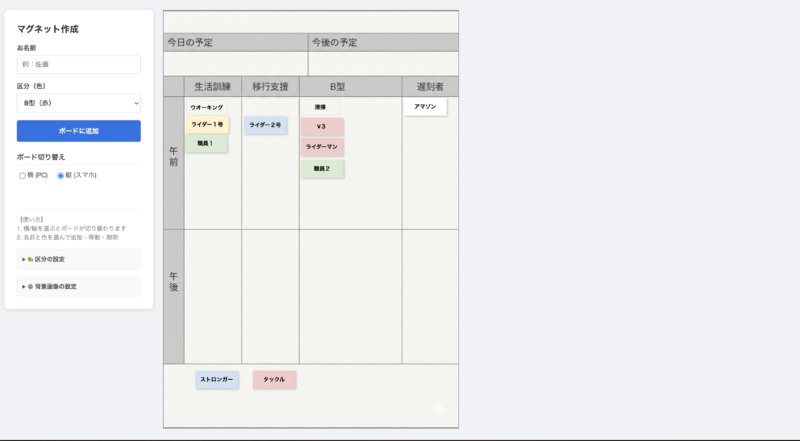Viewport: 800px width, 441px height.
Task: Click the お名前 input field
Action: click(78, 64)
